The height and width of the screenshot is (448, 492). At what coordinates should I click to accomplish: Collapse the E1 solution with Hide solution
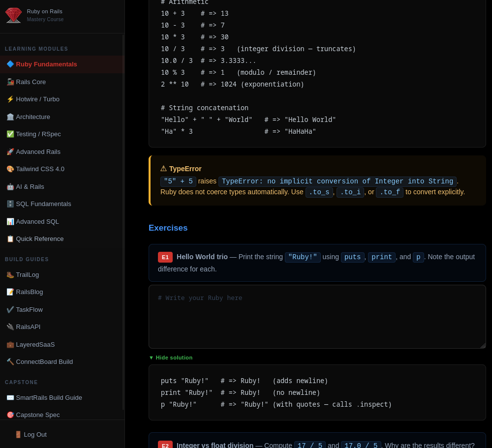[171, 358]
